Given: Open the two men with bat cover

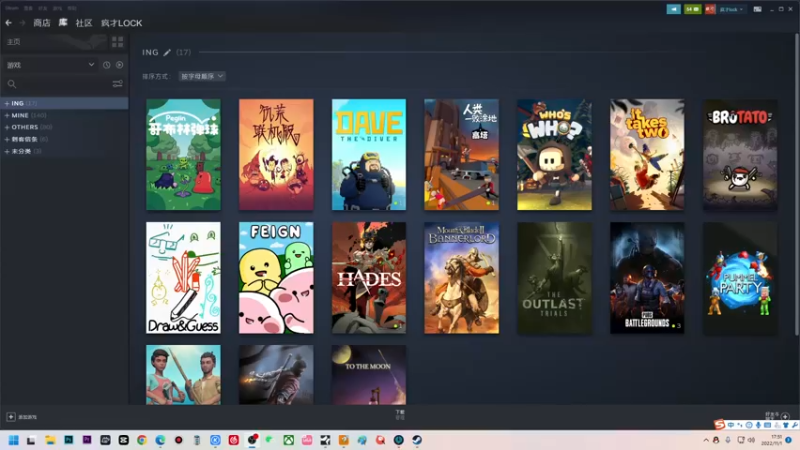Looking at the screenshot, I should (x=183, y=375).
